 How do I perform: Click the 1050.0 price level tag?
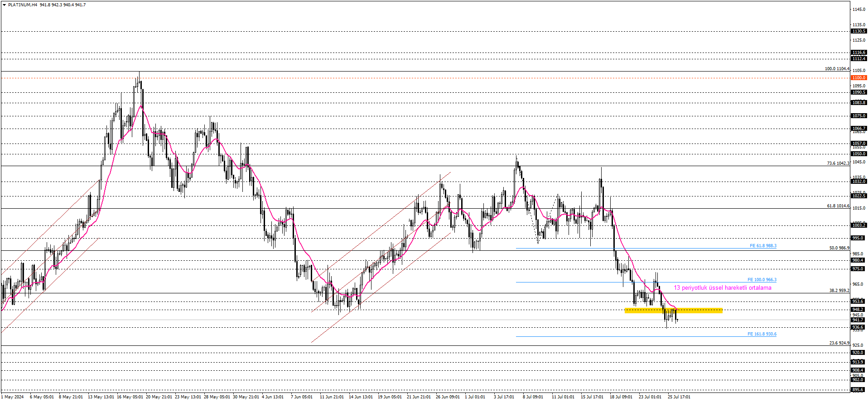pos(859,154)
